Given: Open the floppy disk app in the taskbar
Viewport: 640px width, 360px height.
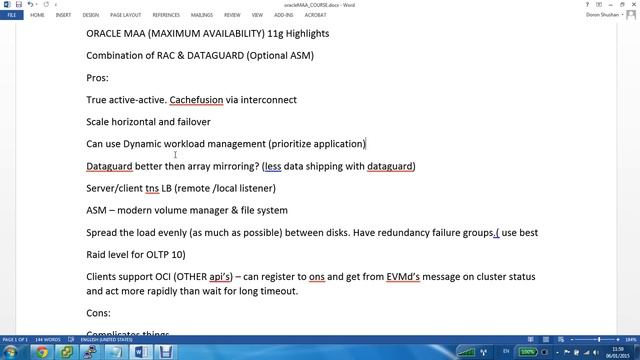Looking at the screenshot, I should [165, 352].
